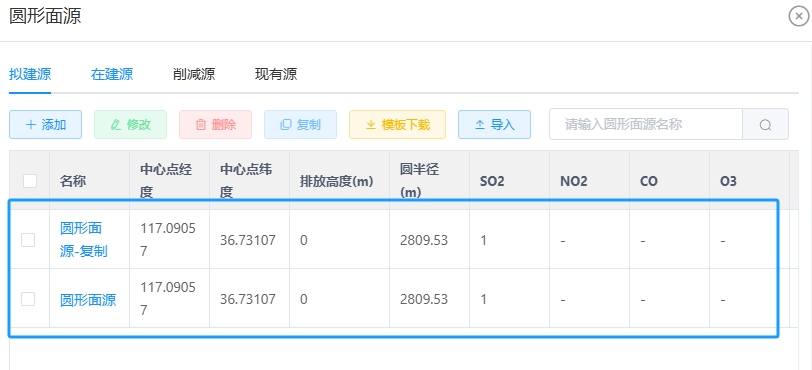The width and height of the screenshot is (812, 370).
Task: Close the 圆形面源 dialog
Action: coord(798,17)
